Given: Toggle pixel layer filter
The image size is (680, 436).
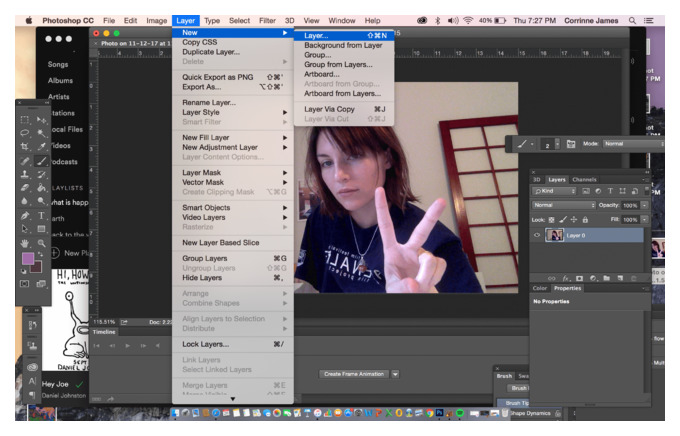Looking at the screenshot, I should coord(585,191).
